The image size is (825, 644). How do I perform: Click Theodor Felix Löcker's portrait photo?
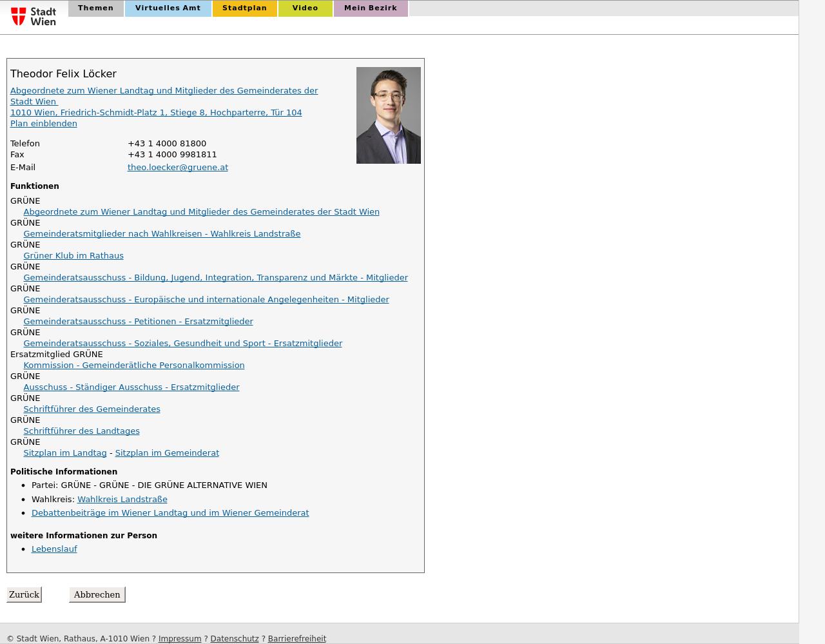[x=388, y=115]
